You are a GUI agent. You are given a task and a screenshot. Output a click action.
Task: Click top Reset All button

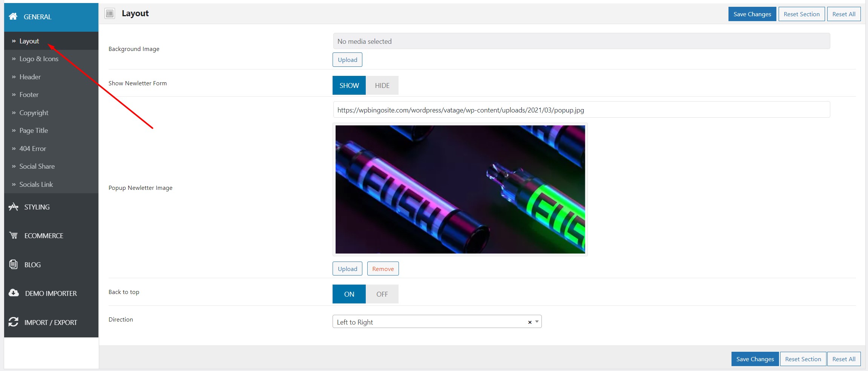[844, 14]
